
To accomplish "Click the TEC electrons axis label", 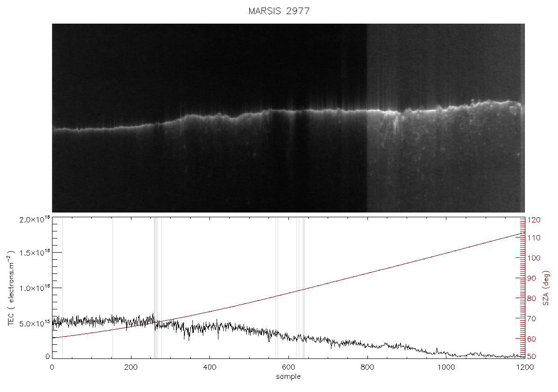I will point(11,288).
